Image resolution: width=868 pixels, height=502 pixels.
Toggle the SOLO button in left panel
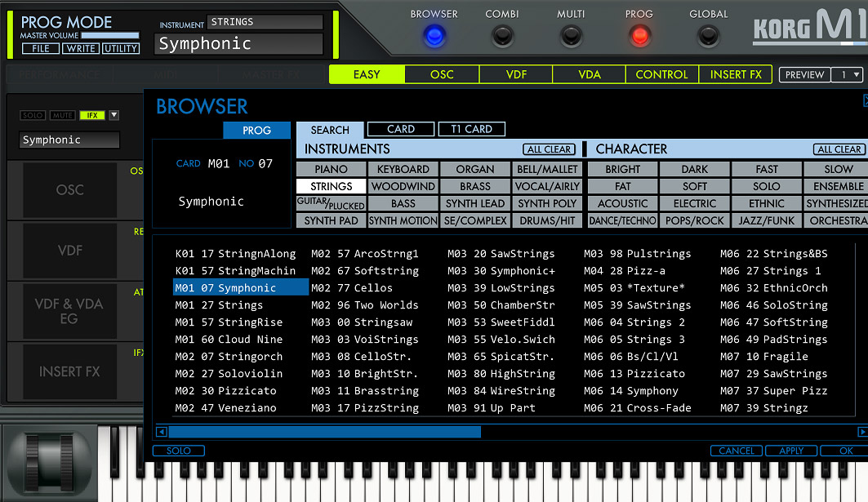pos(33,115)
